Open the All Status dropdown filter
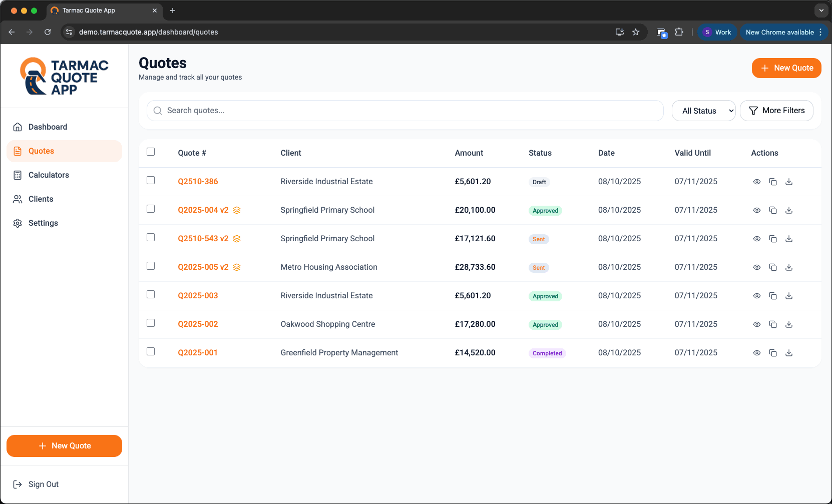Image resolution: width=832 pixels, height=504 pixels. pyautogui.click(x=703, y=111)
